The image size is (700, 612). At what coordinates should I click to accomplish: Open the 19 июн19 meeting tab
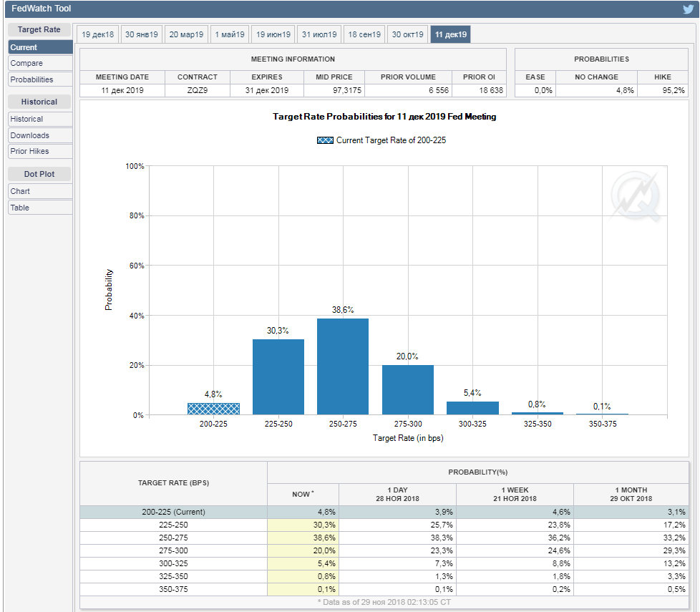(273, 34)
